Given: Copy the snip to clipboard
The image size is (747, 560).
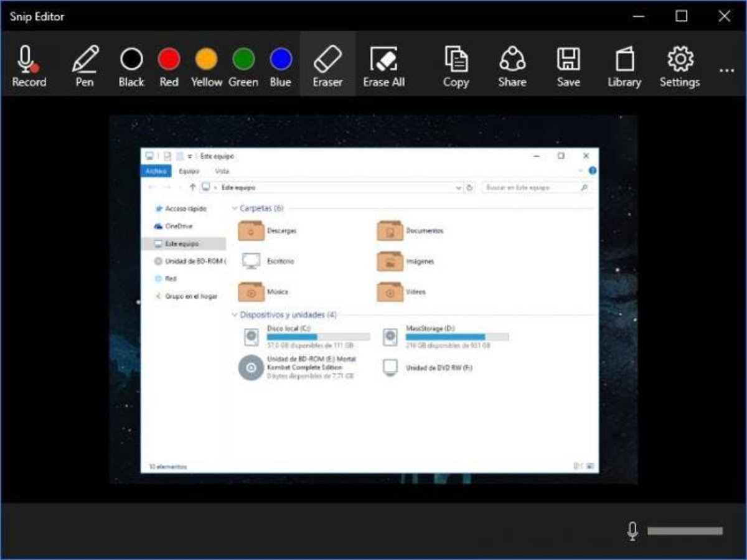Looking at the screenshot, I should click(x=456, y=66).
